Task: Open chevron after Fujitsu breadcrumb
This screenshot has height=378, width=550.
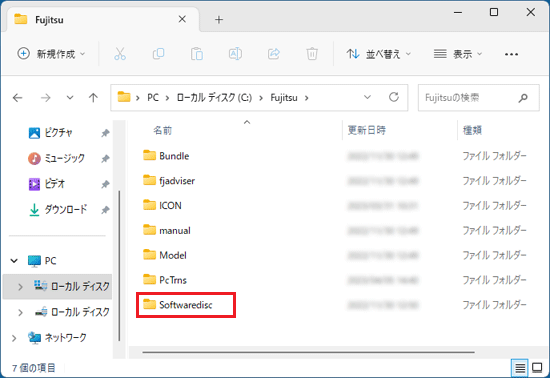Action: coord(307,98)
